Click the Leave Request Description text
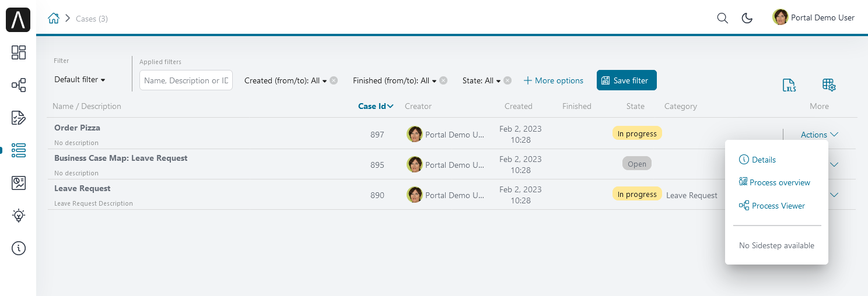This screenshot has width=868, height=296. 93,203
